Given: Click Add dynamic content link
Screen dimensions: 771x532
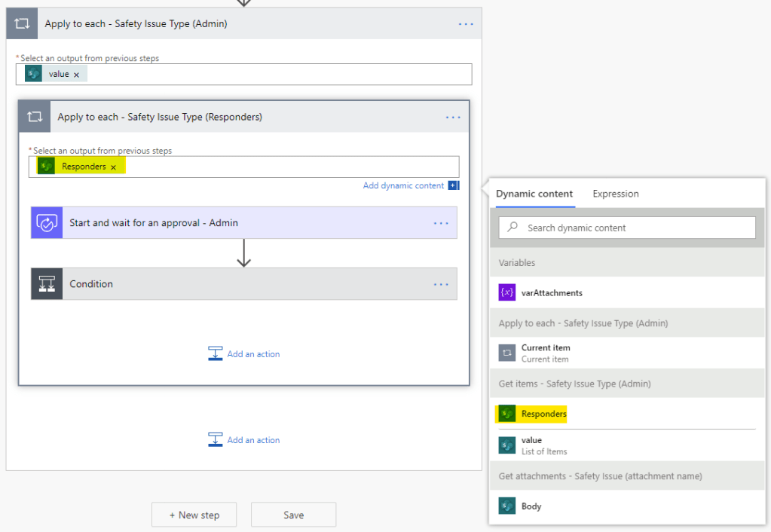Looking at the screenshot, I should pos(404,185).
